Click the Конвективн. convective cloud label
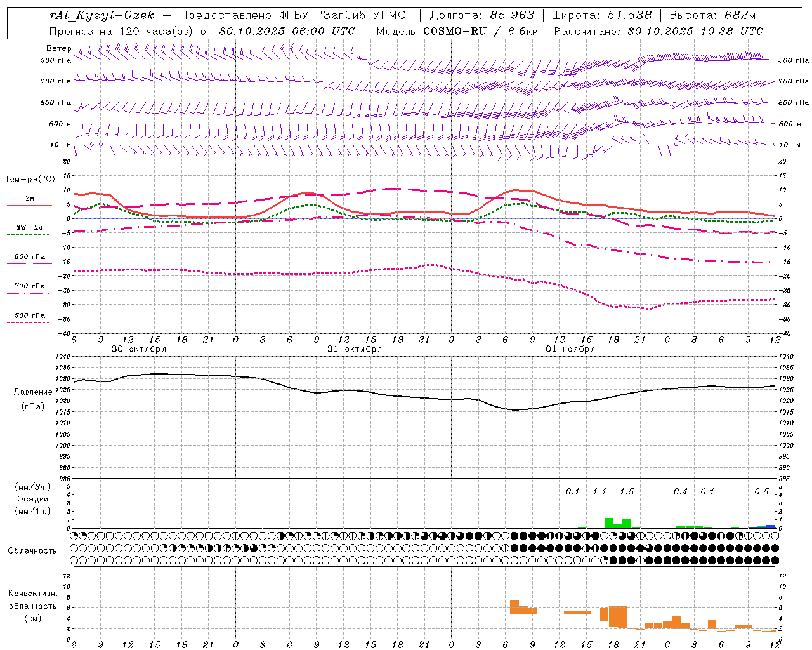The image size is (812, 650). click(32, 594)
